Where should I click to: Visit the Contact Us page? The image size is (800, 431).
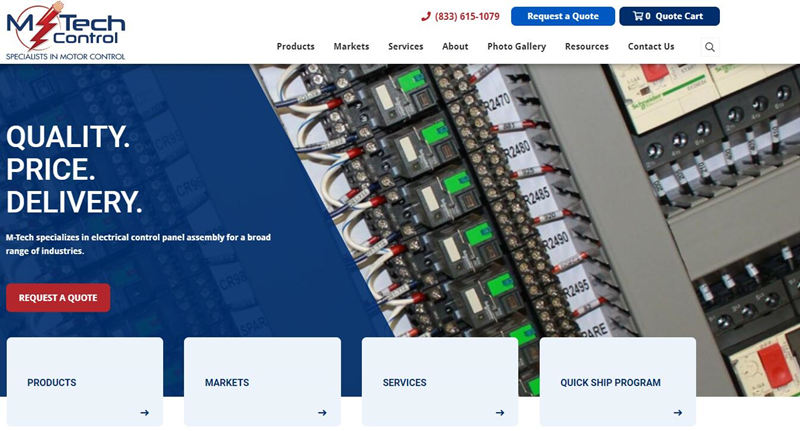tap(651, 46)
